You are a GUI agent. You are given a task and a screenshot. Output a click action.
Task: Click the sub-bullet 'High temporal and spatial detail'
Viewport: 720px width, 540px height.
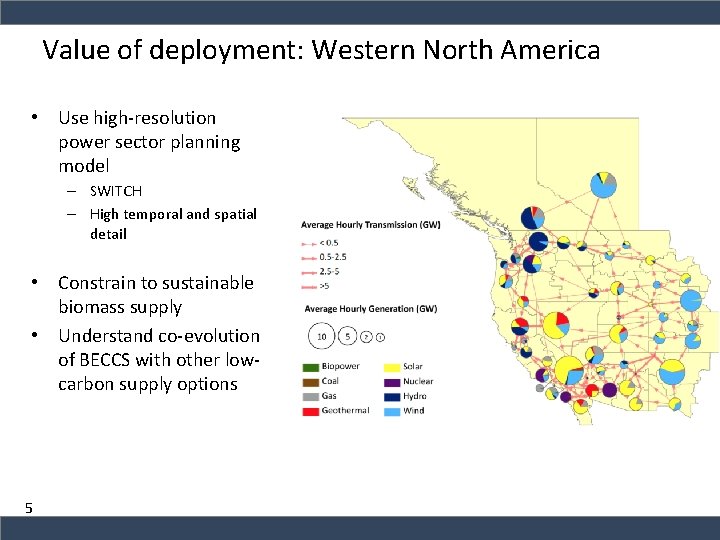pos(173,224)
